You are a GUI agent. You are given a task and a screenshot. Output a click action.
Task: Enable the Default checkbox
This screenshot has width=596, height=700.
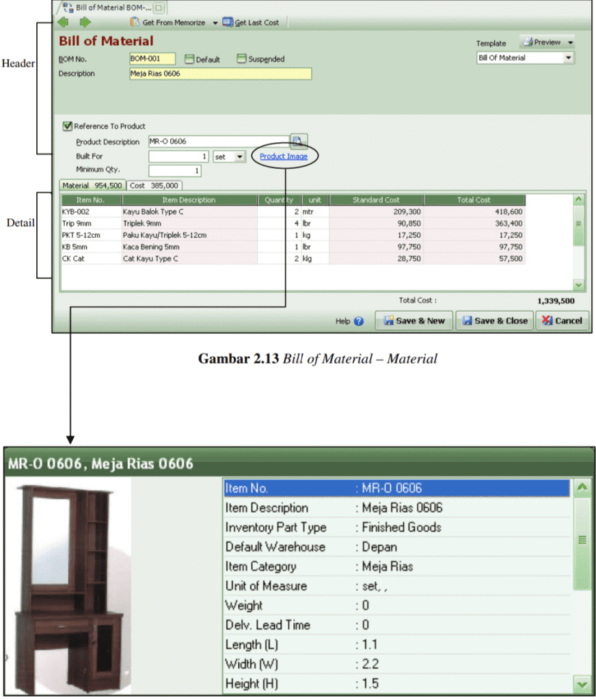[x=189, y=59]
